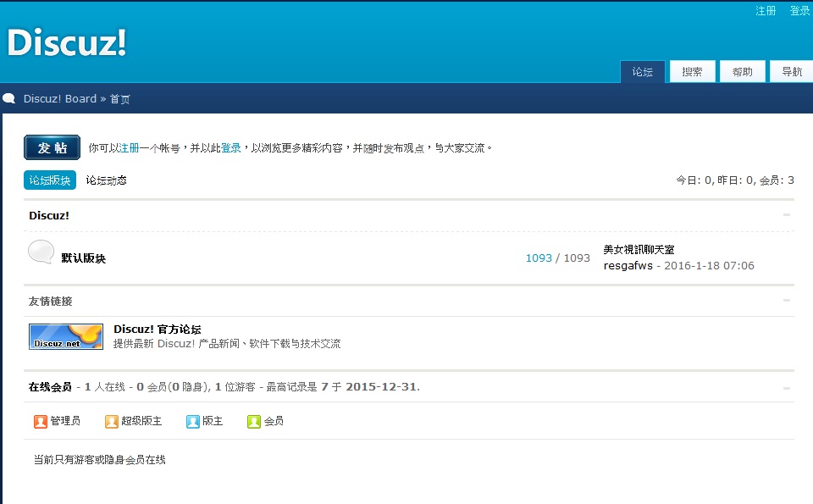This screenshot has width=813, height=504.
Task: Open the Discuz! Board breadcrumb link
Action: tap(60, 98)
